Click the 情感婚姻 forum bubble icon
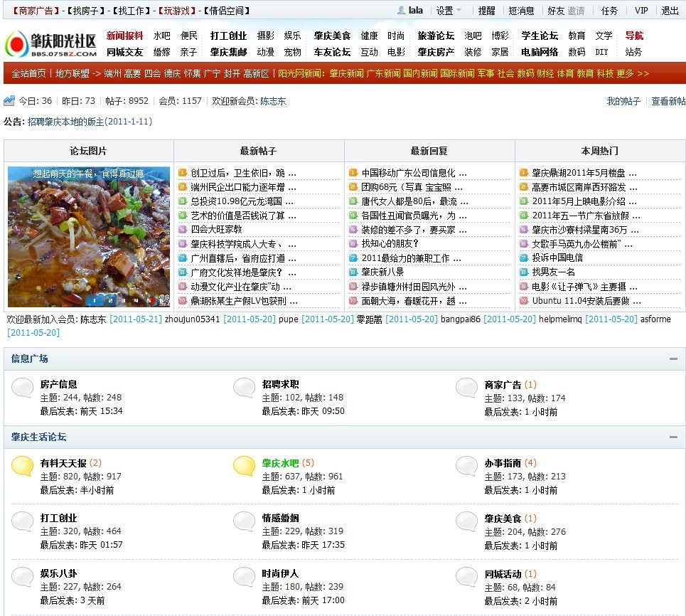 click(244, 521)
